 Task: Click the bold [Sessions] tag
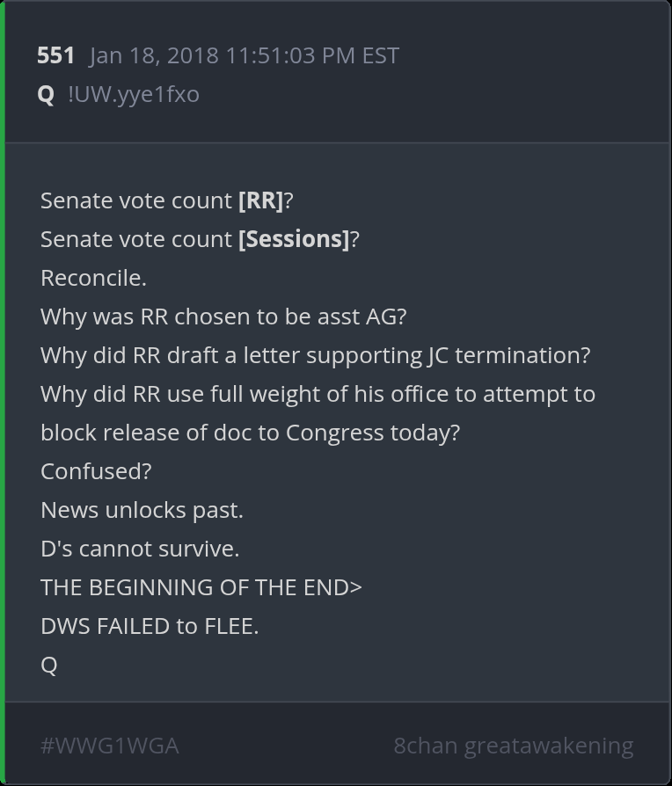(294, 239)
